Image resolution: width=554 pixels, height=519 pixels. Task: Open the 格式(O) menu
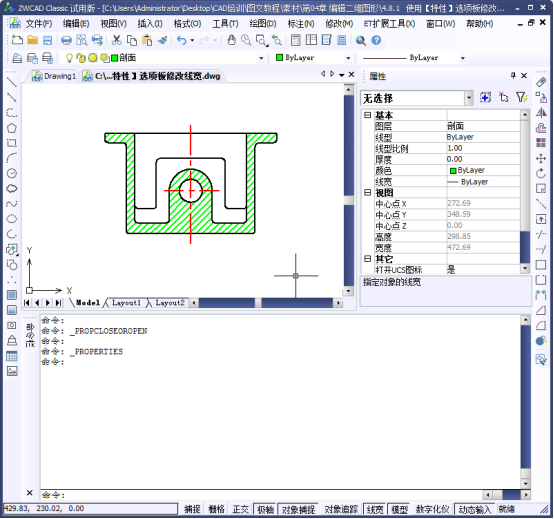tap(187, 24)
